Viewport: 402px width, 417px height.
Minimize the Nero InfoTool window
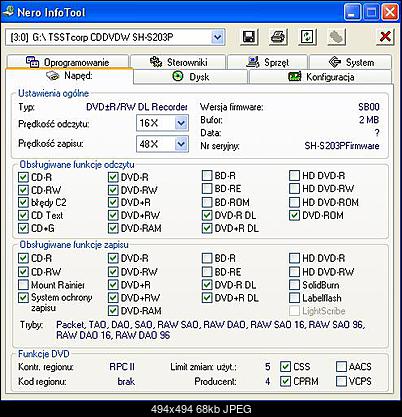pyautogui.click(x=352, y=13)
